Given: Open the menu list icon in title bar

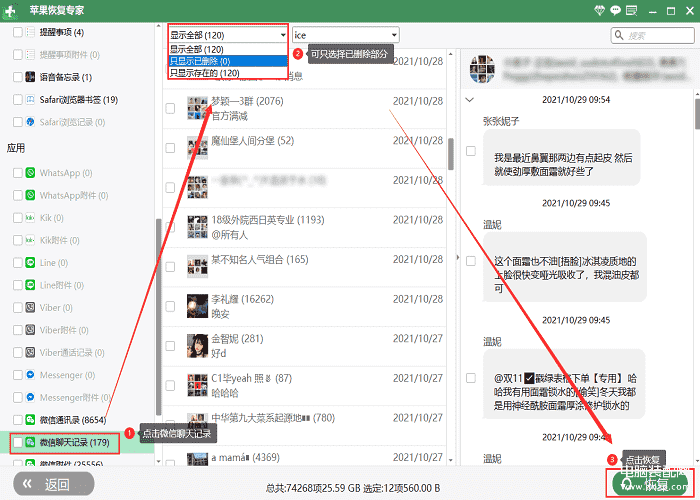Looking at the screenshot, I should [631, 10].
